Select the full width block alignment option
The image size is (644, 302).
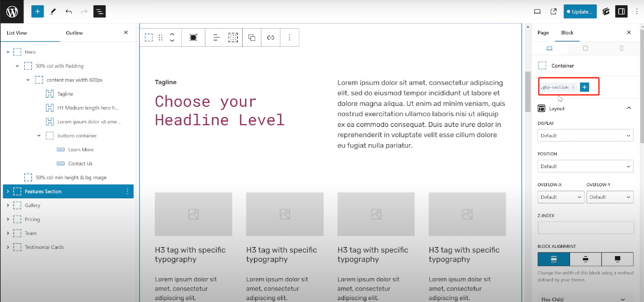pos(617,259)
